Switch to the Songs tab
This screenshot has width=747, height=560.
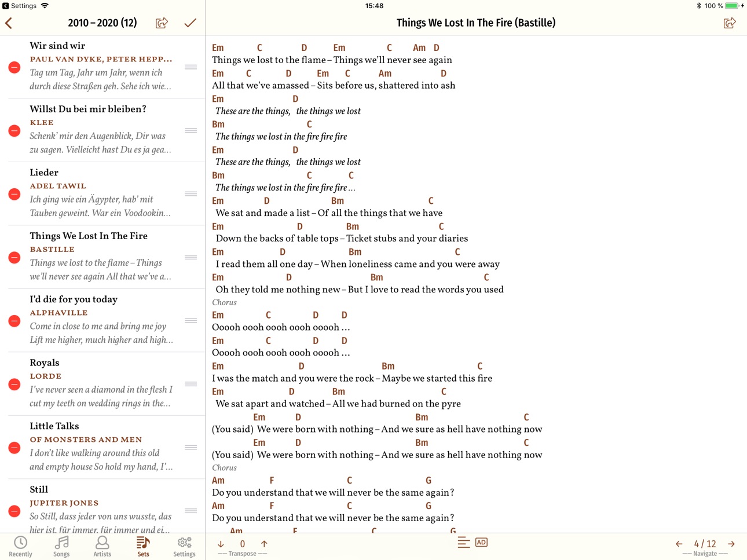(x=61, y=547)
